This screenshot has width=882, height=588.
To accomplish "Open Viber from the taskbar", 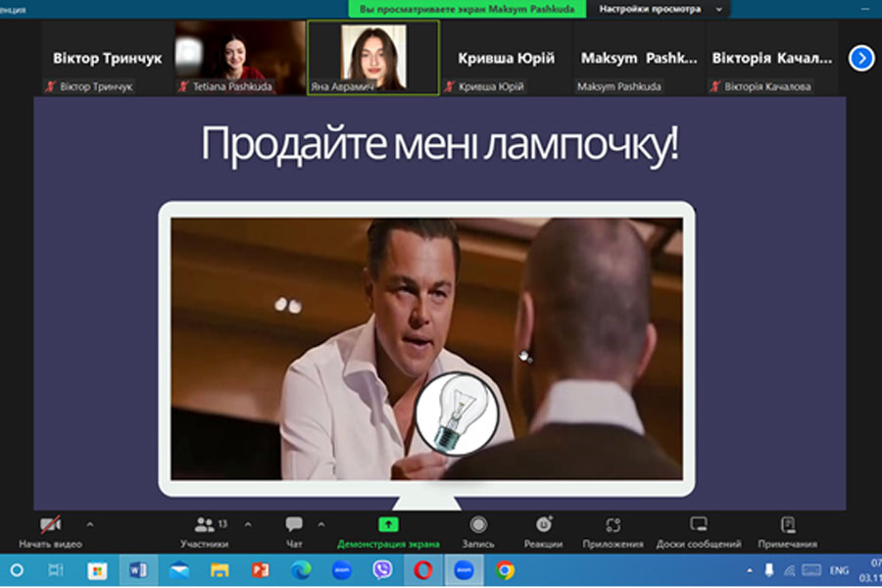I will [382, 570].
